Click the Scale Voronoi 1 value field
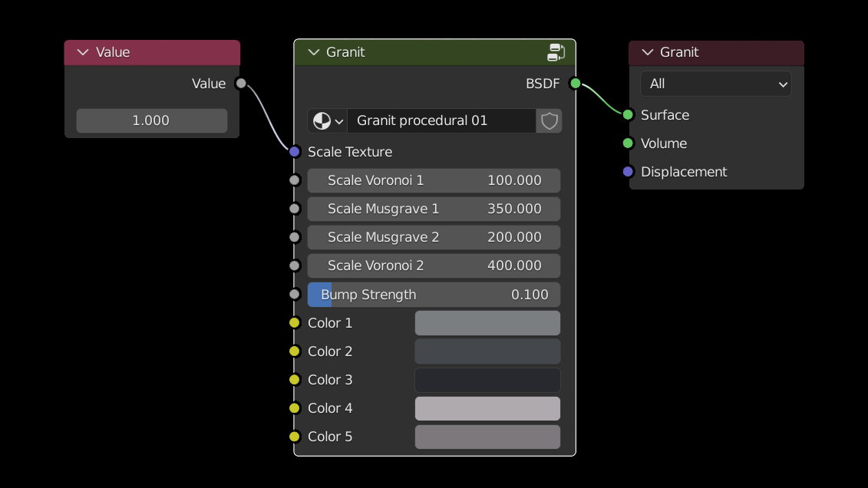This screenshot has width=868, height=488. 434,180
